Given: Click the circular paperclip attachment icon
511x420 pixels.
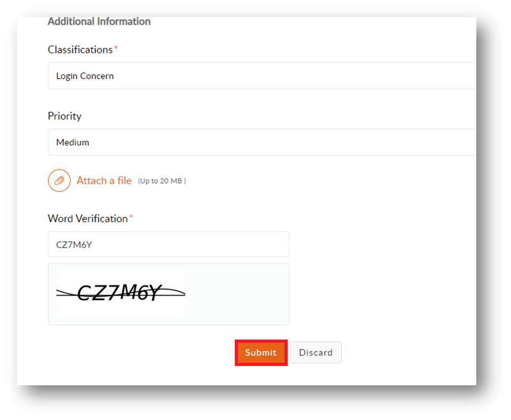Looking at the screenshot, I should coord(59,181).
